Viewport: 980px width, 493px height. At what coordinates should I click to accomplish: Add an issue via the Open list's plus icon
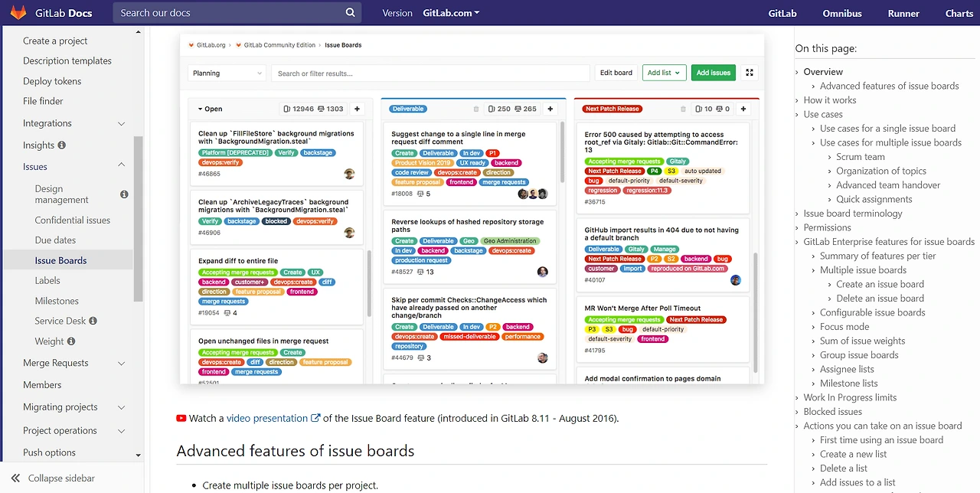(357, 109)
